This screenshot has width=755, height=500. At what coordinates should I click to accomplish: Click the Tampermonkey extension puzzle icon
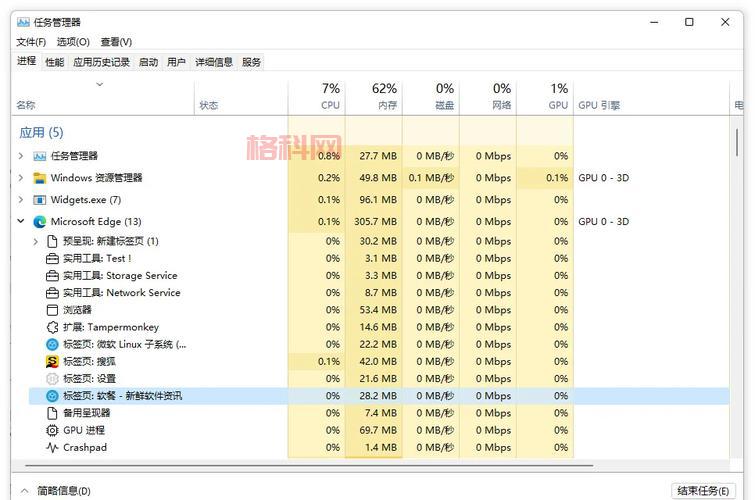[52, 327]
